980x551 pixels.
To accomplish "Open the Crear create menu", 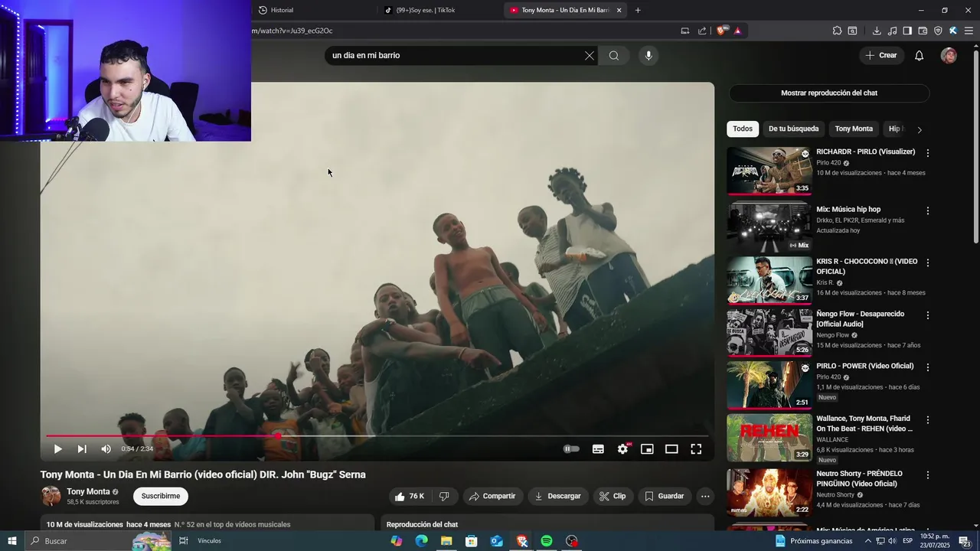I will [x=880, y=55].
